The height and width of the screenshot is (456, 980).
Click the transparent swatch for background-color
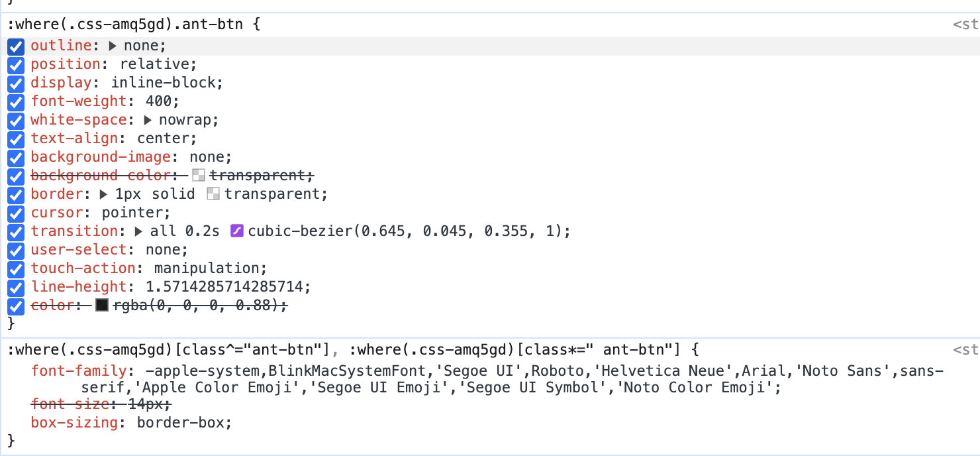[x=199, y=176]
